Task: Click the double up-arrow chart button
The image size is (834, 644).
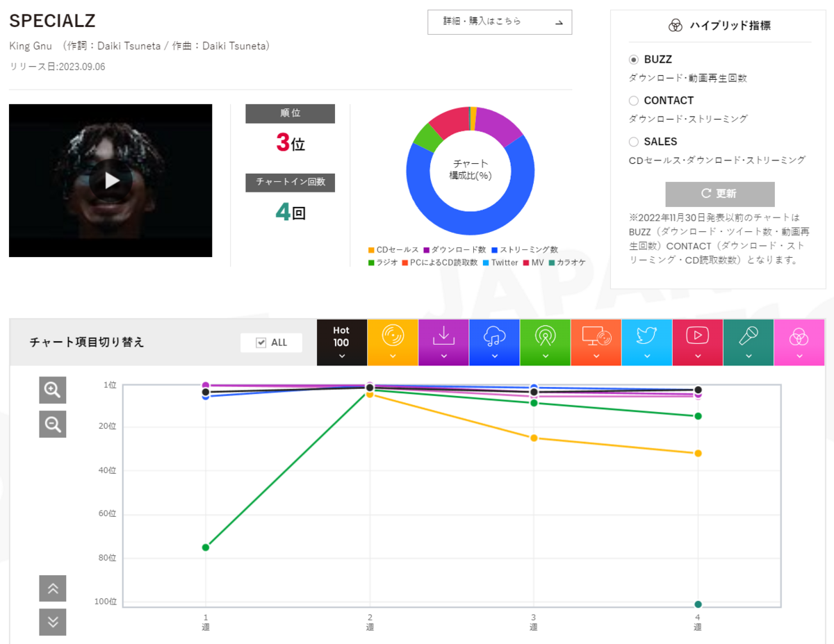Action: click(x=53, y=588)
